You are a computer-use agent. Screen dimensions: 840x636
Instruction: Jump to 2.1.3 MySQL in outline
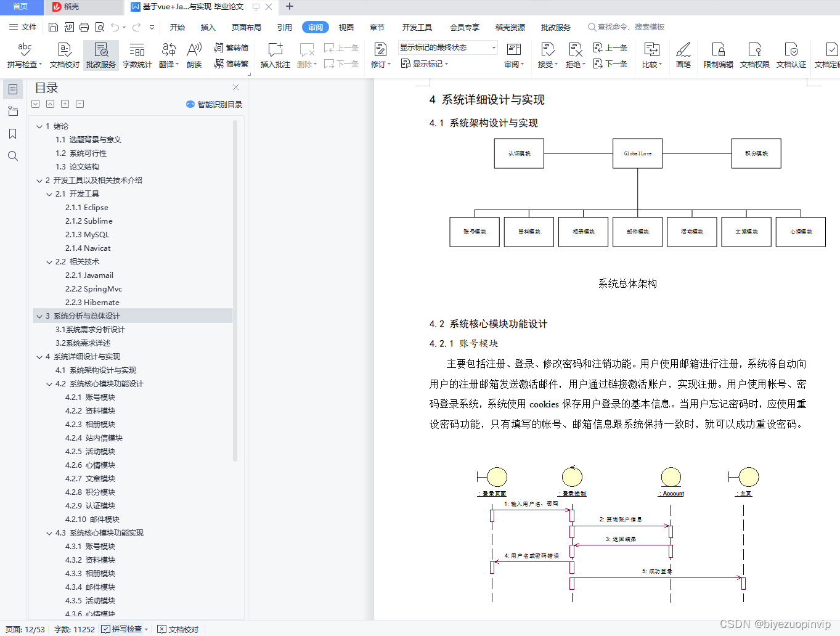pos(87,235)
